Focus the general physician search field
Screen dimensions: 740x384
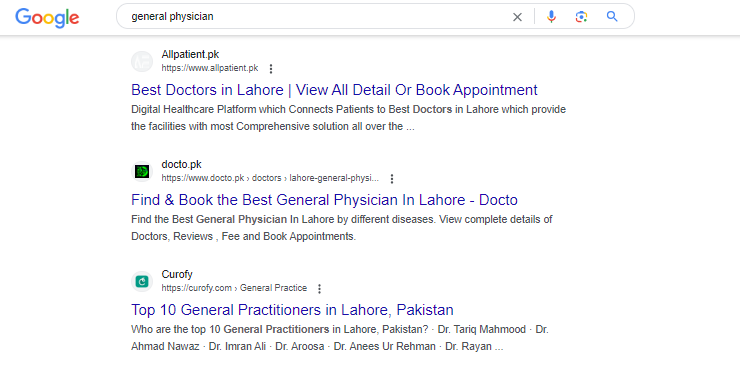pyautogui.click(x=316, y=17)
